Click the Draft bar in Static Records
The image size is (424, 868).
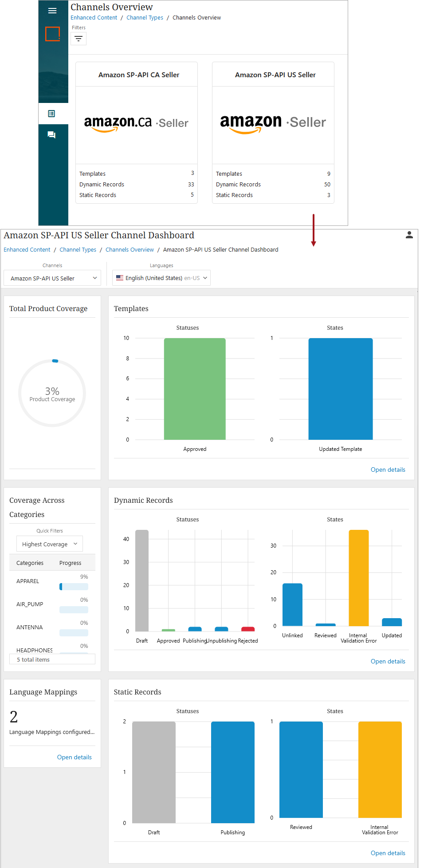coord(154,772)
